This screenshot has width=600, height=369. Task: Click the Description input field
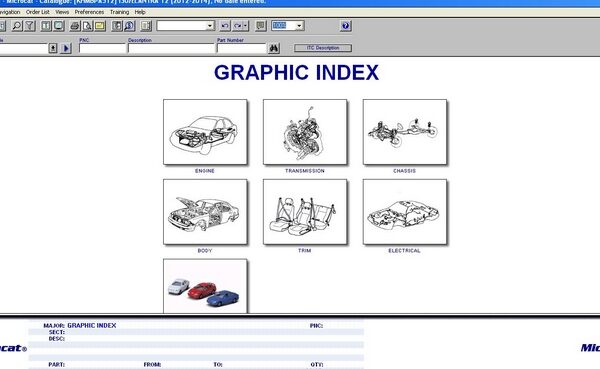point(171,48)
